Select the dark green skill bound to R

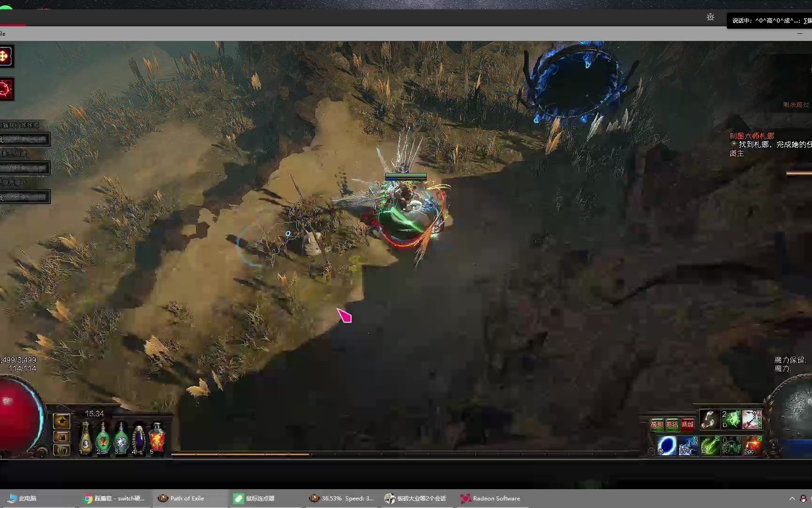point(731,445)
